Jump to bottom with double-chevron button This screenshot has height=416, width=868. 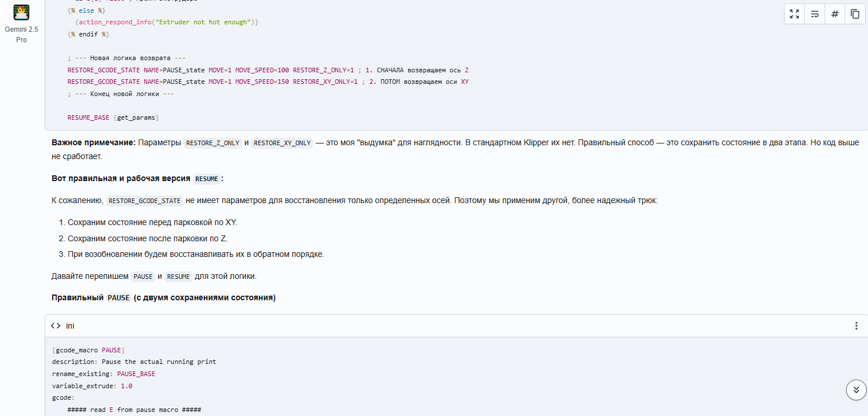(x=856, y=390)
